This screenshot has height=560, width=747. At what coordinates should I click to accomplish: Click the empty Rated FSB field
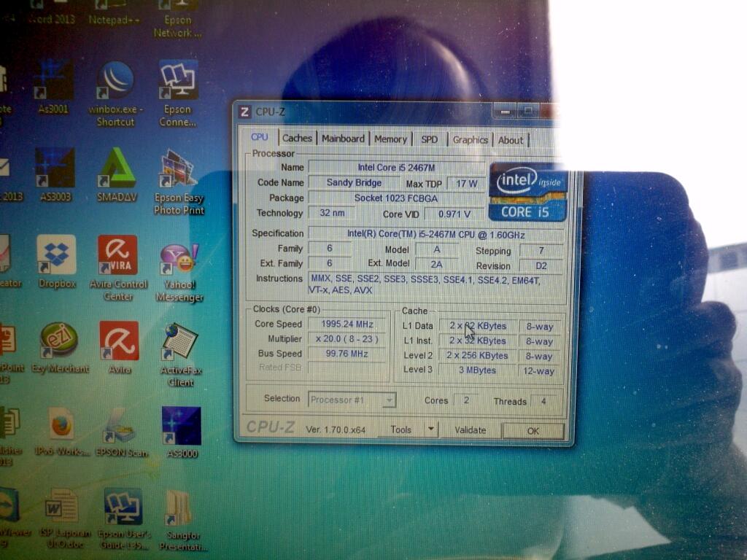pyautogui.click(x=347, y=367)
